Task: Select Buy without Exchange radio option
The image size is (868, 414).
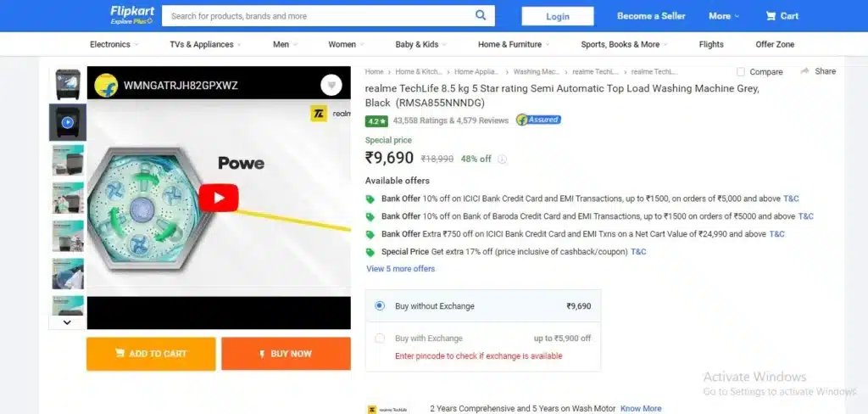Action: (x=380, y=306)
